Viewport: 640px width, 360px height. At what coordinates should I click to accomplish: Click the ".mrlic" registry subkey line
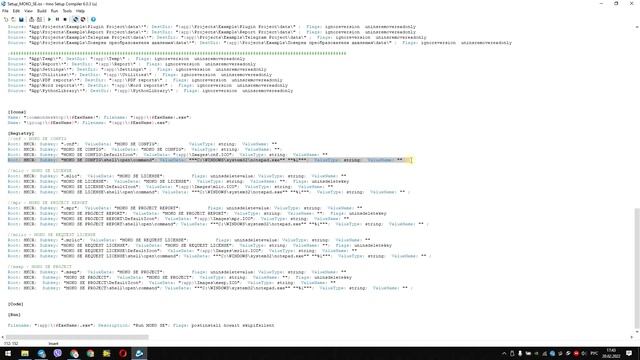click(x=189, y=240)
